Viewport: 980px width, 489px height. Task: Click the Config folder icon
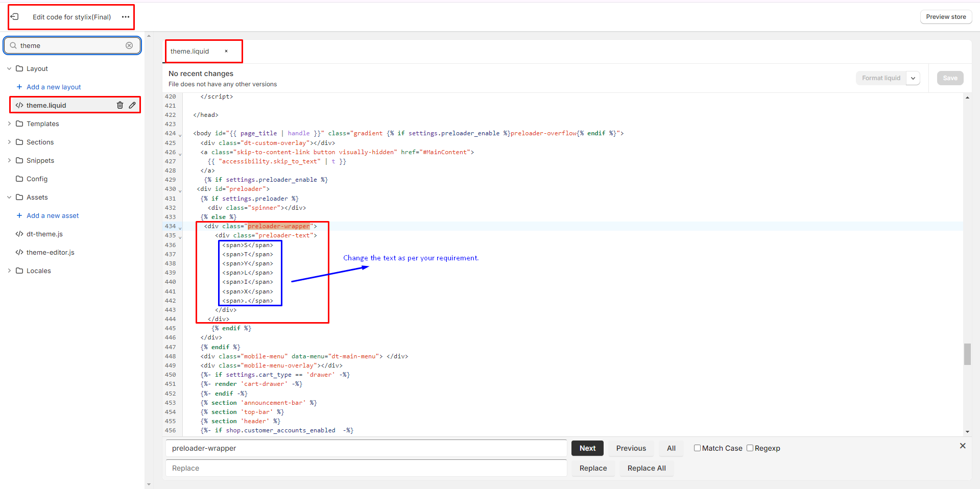click(19, 179)
